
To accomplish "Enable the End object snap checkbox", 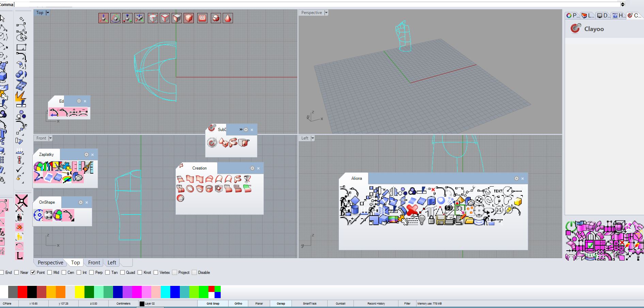I will [x=2, y=273].
